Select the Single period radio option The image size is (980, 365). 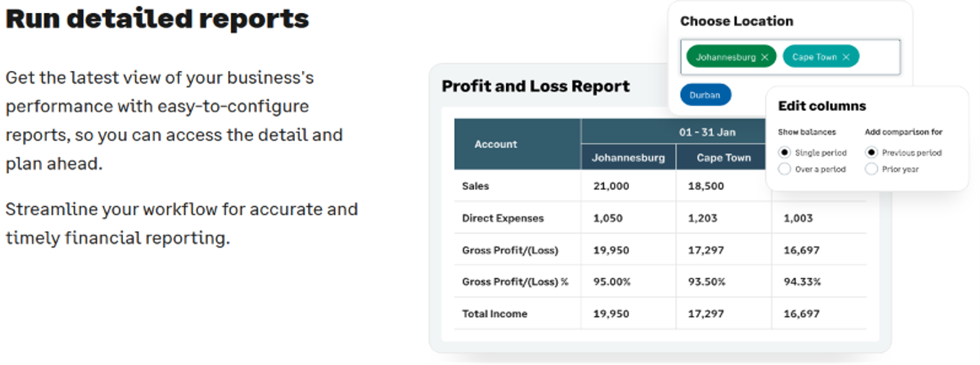click(x=784, y=153)
